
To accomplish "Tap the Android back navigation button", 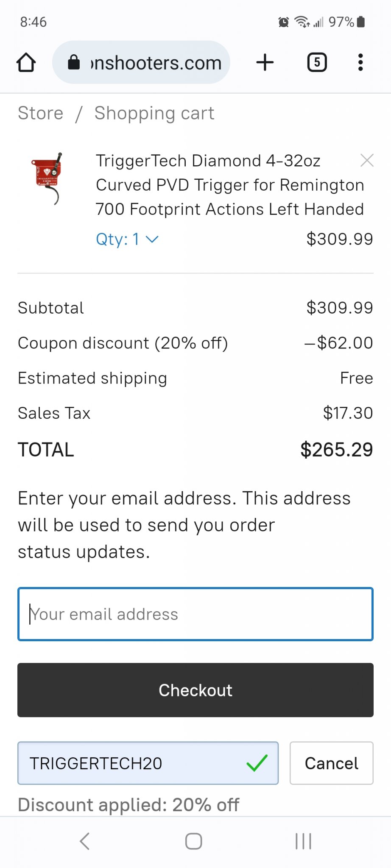I will coord(85,841).
